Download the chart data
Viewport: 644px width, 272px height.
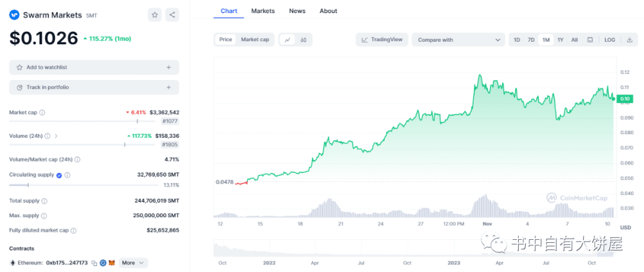pos(629,40)
